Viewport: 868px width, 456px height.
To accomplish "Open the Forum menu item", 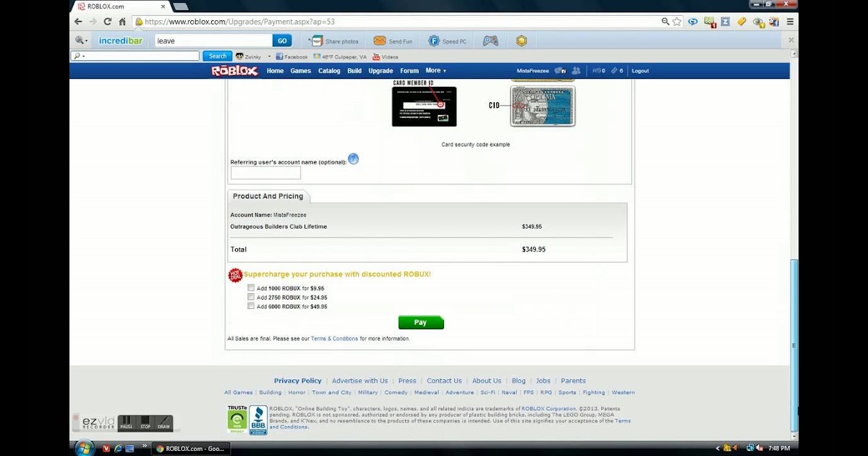I will [409, 71].
